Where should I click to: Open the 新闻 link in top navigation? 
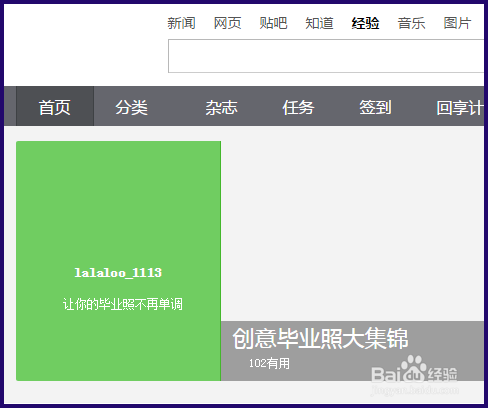[x=181, y=23]
